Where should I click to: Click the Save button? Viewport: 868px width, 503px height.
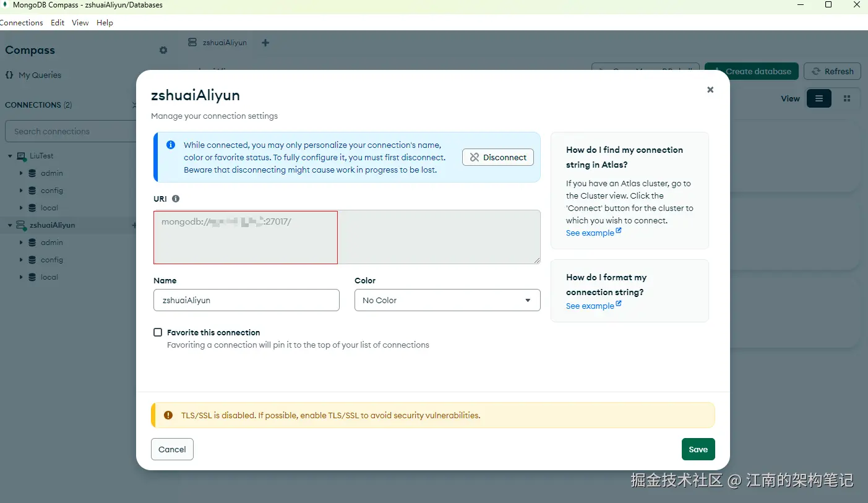[x=698, y=449]
